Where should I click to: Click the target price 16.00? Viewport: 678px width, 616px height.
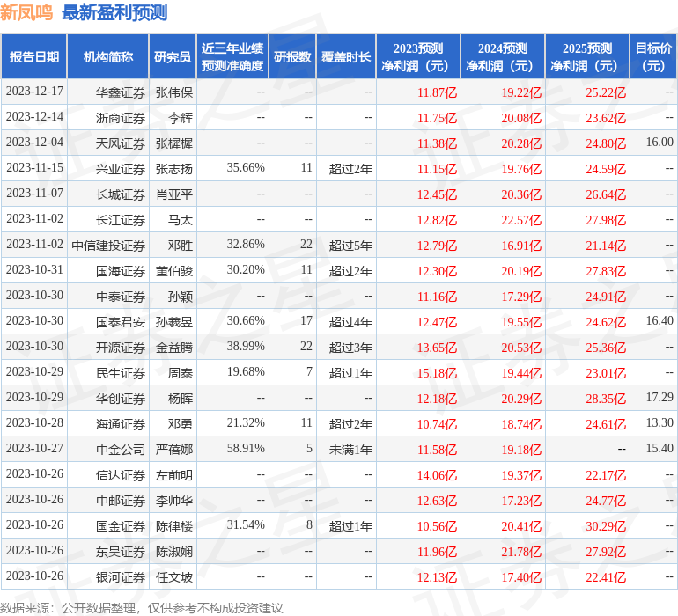click(x=660, y=142)
